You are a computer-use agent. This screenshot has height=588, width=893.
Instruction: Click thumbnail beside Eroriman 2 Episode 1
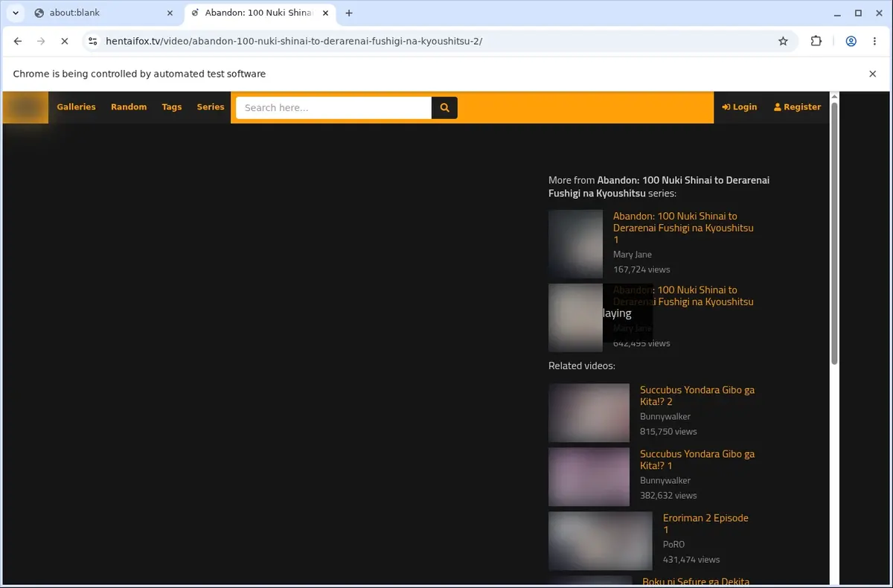click(x=601, y=541)
